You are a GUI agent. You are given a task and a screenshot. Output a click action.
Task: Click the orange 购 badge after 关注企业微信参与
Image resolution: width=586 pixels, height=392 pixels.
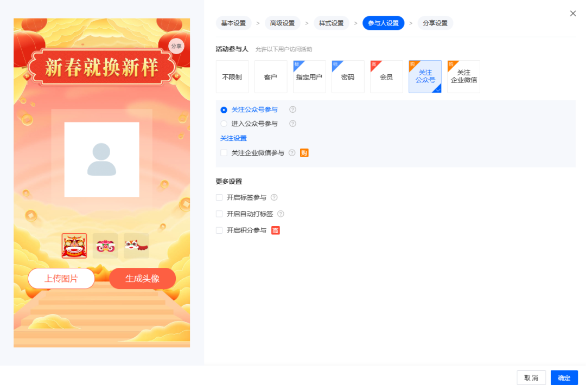pos(304,153)
